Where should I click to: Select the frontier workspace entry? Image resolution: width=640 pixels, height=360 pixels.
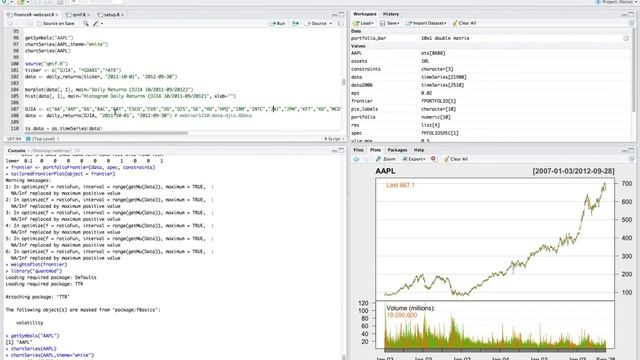[x=490, y=101]
